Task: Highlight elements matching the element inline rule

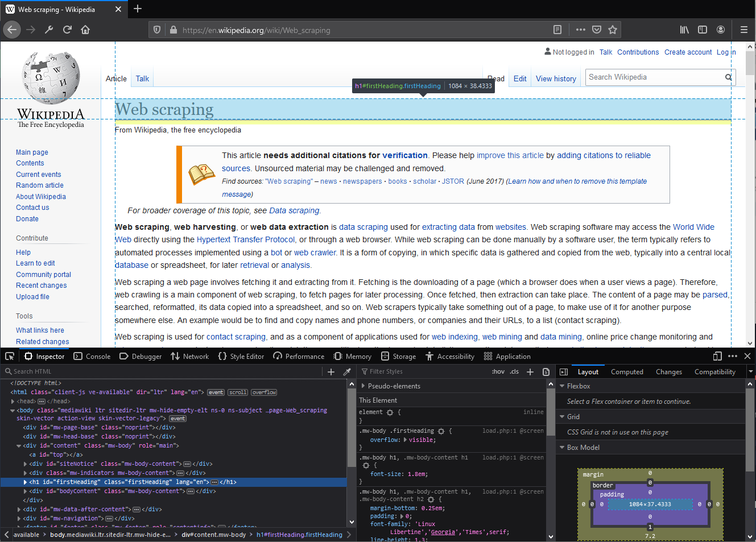Action: tap(390, 412)
